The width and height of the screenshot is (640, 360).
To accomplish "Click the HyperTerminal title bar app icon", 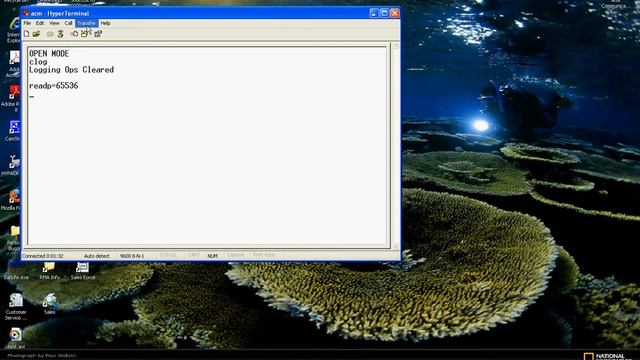I will [x=26, y=13].
